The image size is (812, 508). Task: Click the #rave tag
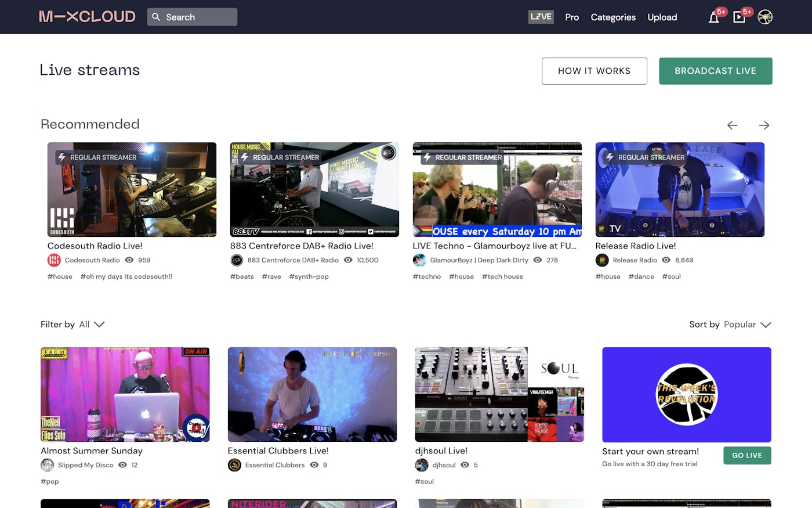click(x=271, y=276)
